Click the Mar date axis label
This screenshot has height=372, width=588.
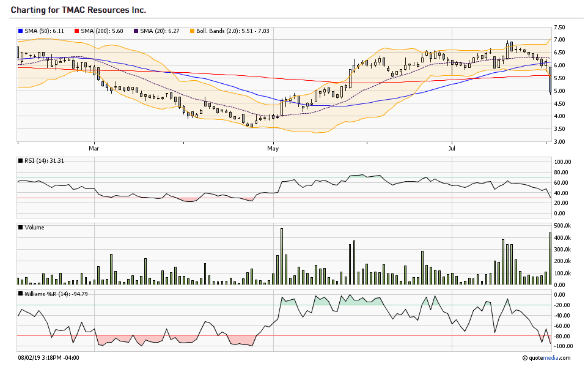(x=94, y=149)
